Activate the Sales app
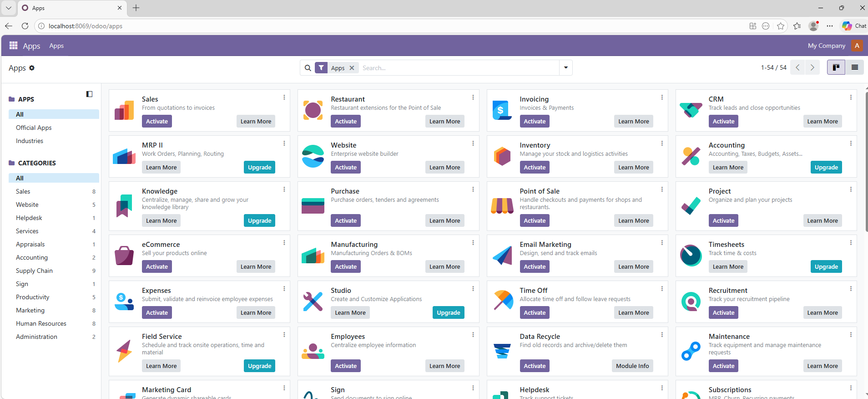The height and width of the screenshot is (399, 868). pos(157,121)
